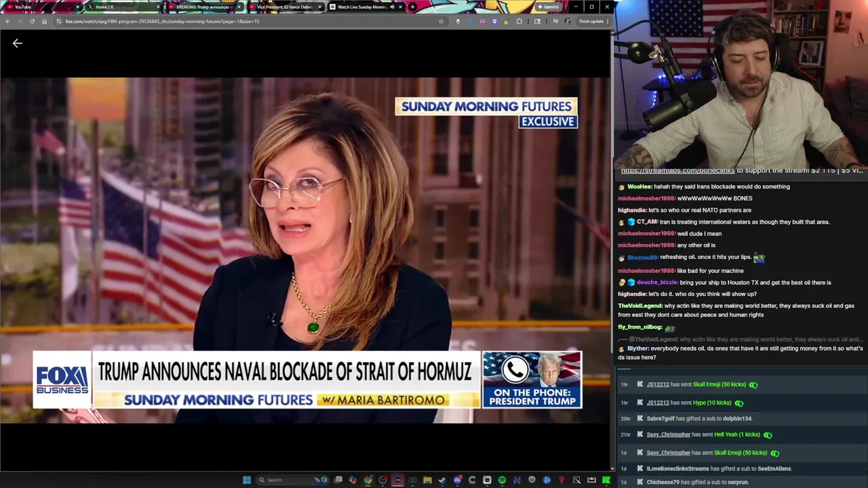The width and height of the screenshot is (868, 488).
Task: Open Discord from the taskbar
Action: point(458,480)
